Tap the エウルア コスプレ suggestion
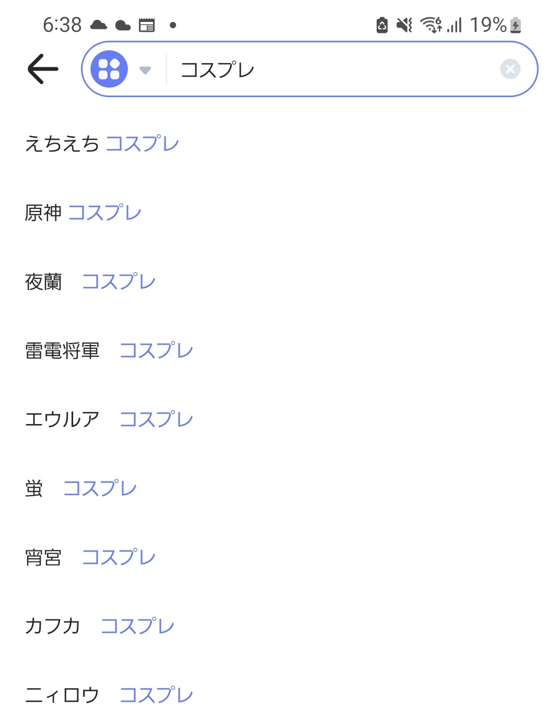This screenshot has height=728, width=560. [x=109, y=419]
